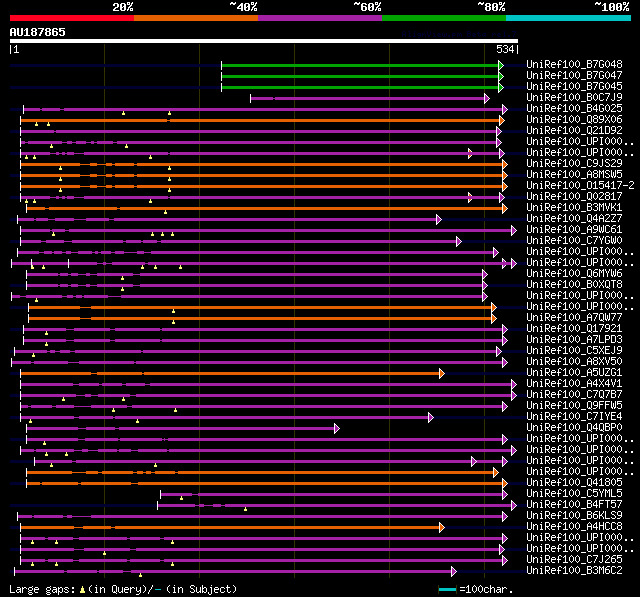
Task: Click the end arrowhead of UniRef100_B3M6C2 alignment
Action: (454, 572)
